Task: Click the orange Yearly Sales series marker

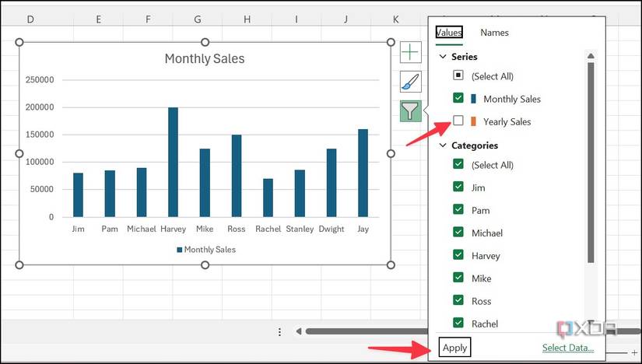Action: [474, 121]
